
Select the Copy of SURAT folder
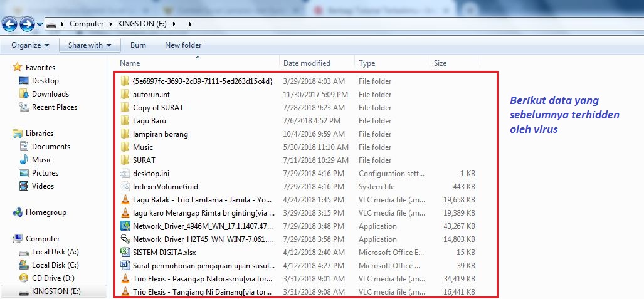click(158, 108)
